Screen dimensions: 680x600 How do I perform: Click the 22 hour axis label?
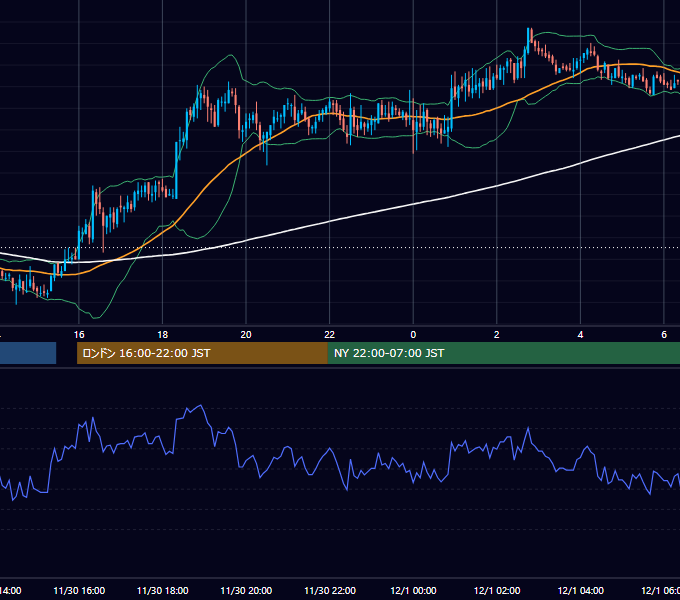coord(330,335)
